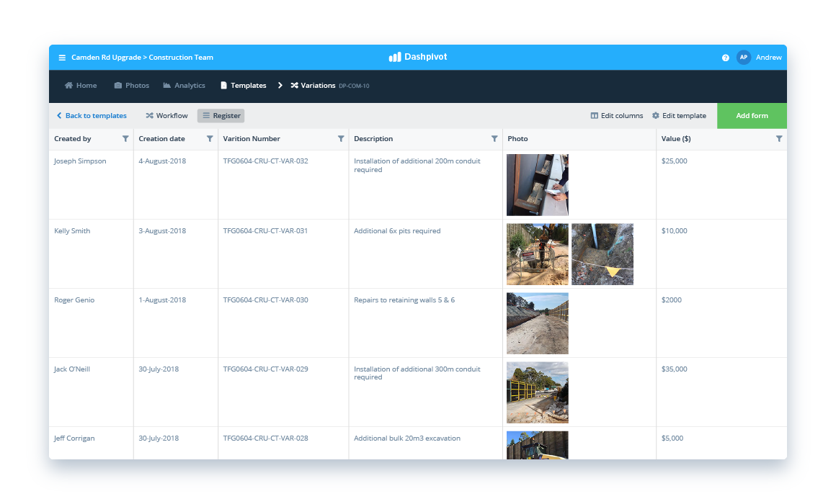Click 200m conduit installation description

(417, 165)
